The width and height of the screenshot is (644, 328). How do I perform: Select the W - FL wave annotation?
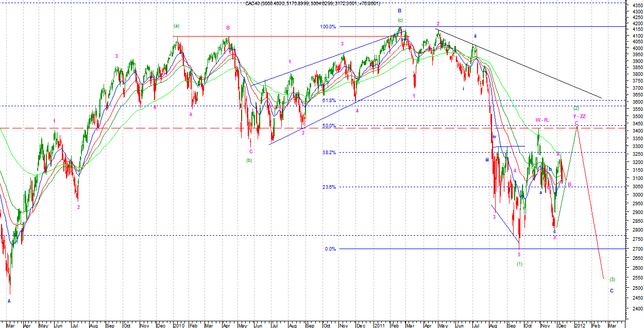(x=541, y=120)
